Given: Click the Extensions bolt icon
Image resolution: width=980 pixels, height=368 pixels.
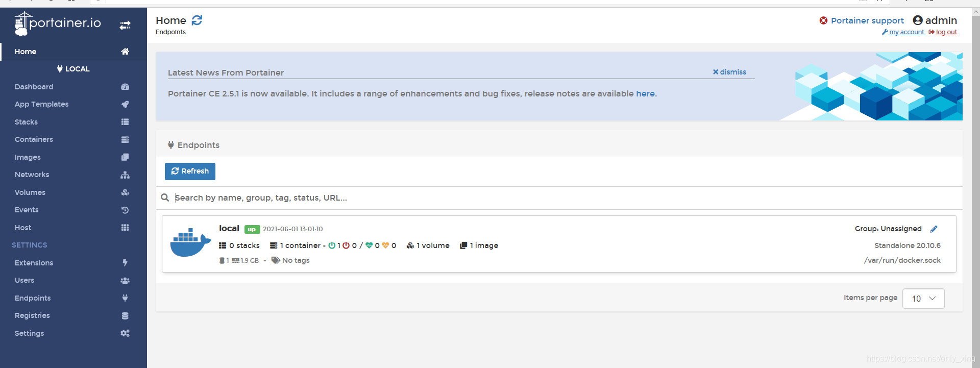Looking at the screenshot, I should (125, 263).
